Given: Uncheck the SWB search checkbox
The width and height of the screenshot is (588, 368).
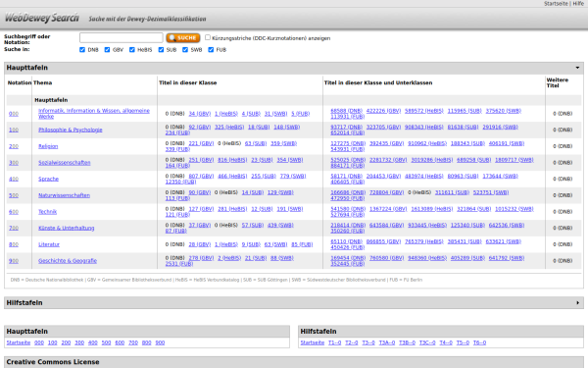Looking at the screenshot, I should tap(185, 50).
